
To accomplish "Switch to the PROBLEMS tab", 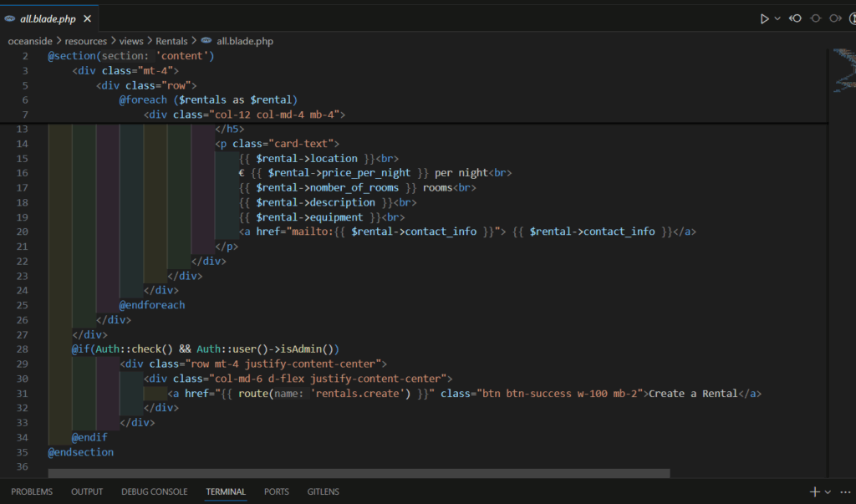I will (x=31, y=491).
